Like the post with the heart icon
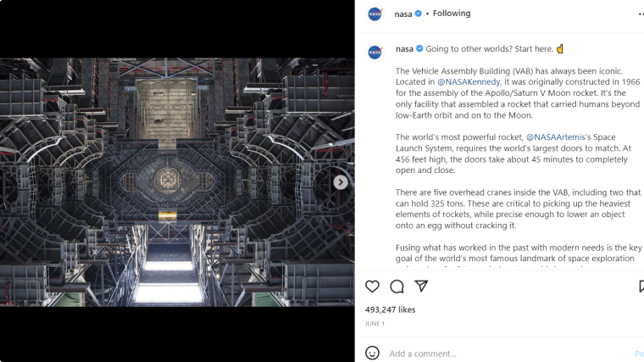 pyautogui.click(x=372, y=287)
